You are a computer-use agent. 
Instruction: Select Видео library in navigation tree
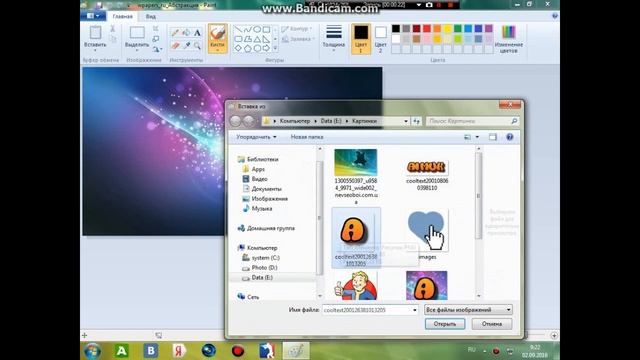255,179
